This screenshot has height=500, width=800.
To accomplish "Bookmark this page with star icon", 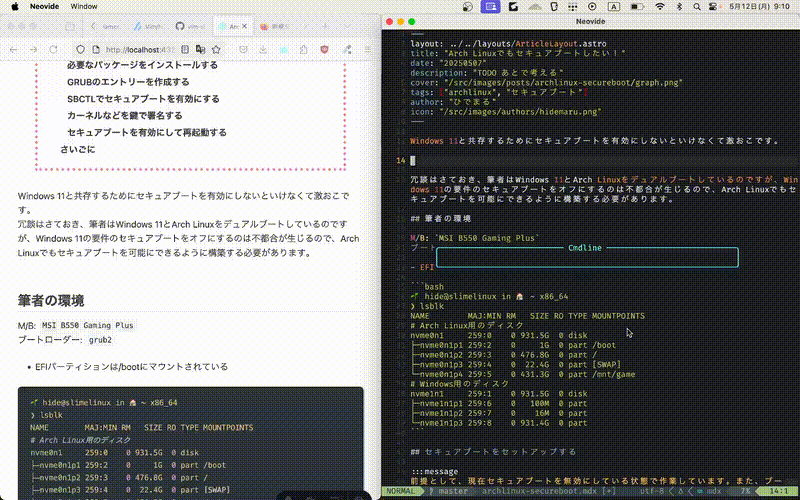I will (x=216, y=49).
